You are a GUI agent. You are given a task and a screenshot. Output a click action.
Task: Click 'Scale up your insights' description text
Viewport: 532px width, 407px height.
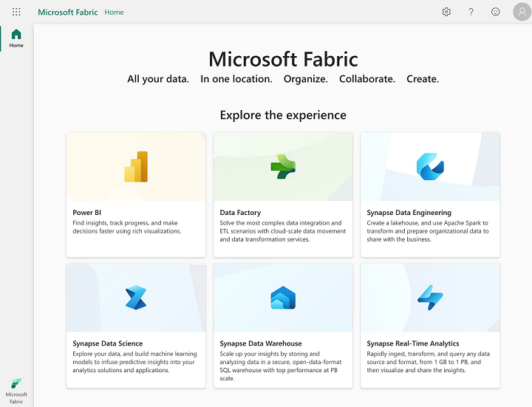coord(281,366)
